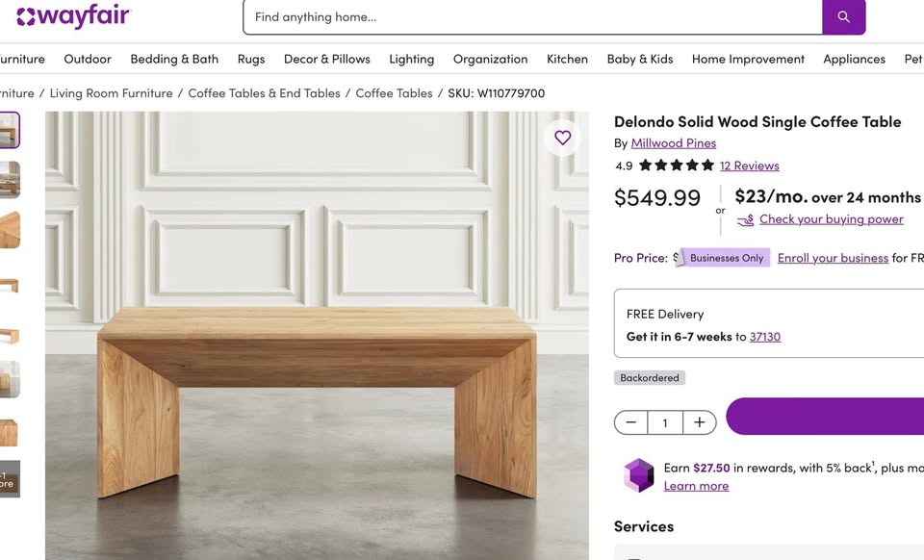Image resolution: width=924 pixels, height=560 pixels.
Task: Decrease quantity with the minus button
Action: pos(631,422)
